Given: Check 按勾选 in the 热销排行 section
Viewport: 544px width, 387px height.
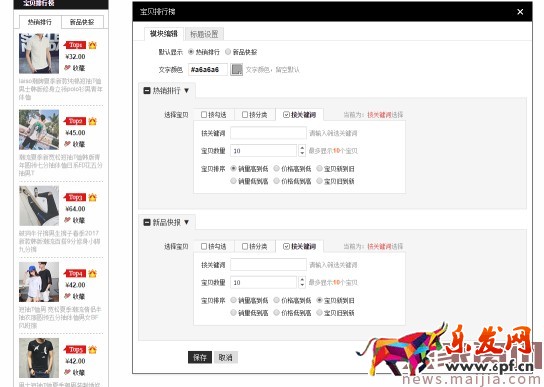Looking at the screenshot, I should [204, 115].
